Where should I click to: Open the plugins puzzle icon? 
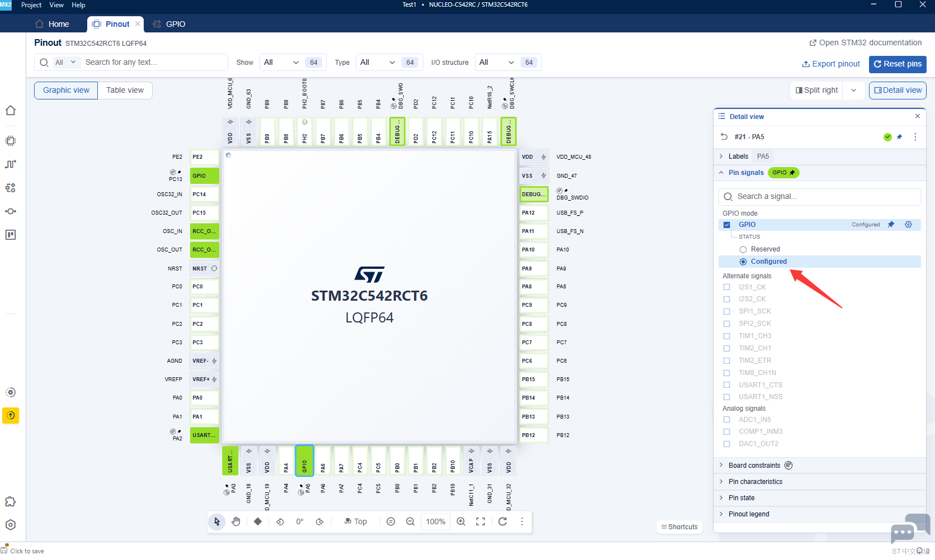click(x=11, y=501)
